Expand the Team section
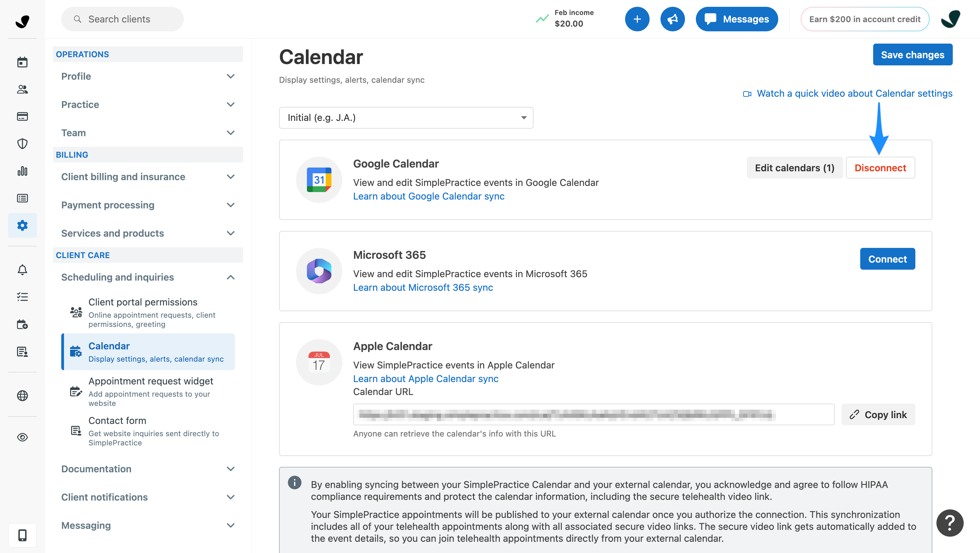 coord(148,133)
